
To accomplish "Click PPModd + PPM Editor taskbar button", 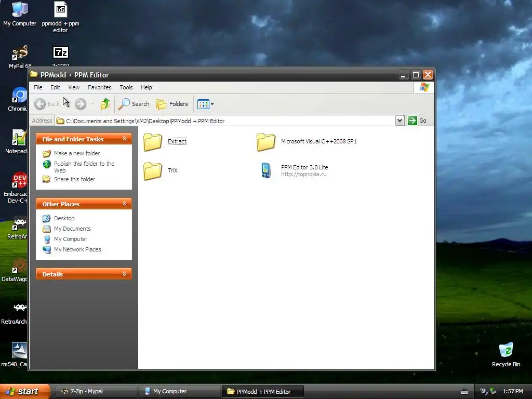I will tap(262, 392).
